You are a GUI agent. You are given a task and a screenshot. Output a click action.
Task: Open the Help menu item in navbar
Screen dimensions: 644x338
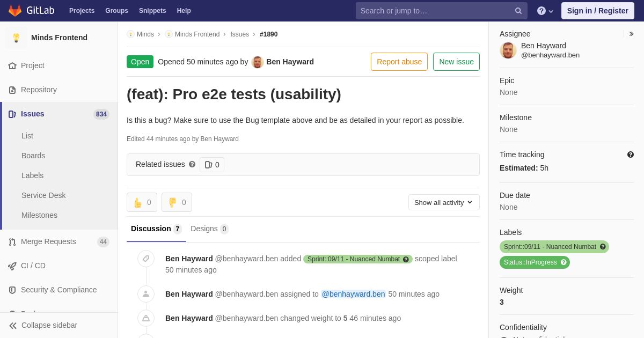tap(184, 11)
